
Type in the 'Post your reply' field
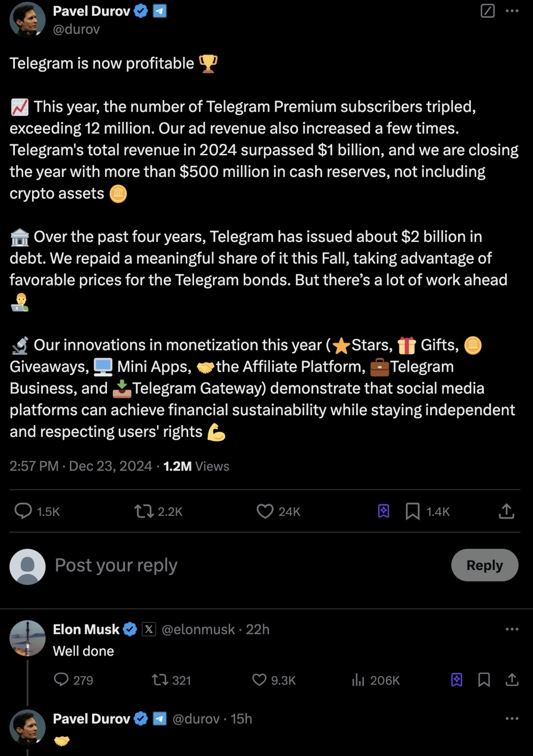tap(222, 565)
